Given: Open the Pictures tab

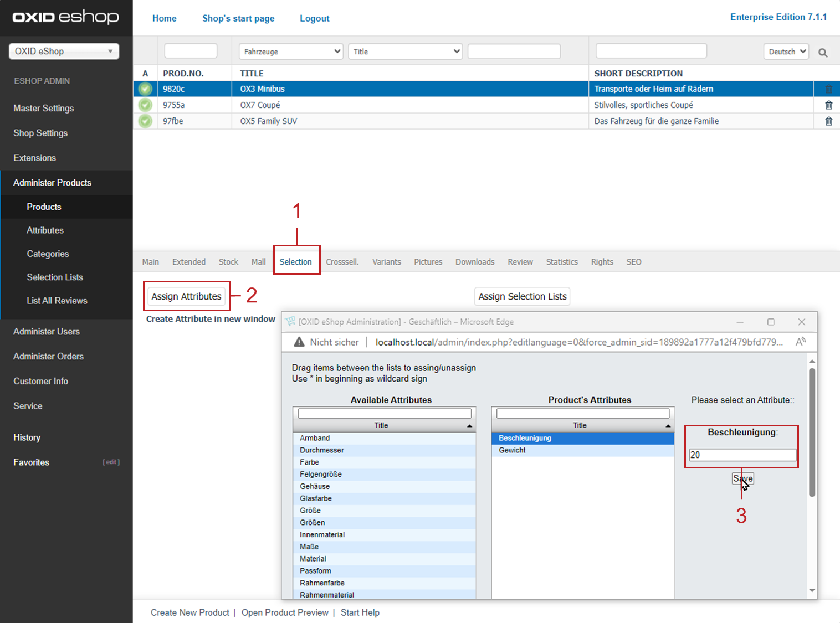Looking at the screenshot, I should 428,262.
